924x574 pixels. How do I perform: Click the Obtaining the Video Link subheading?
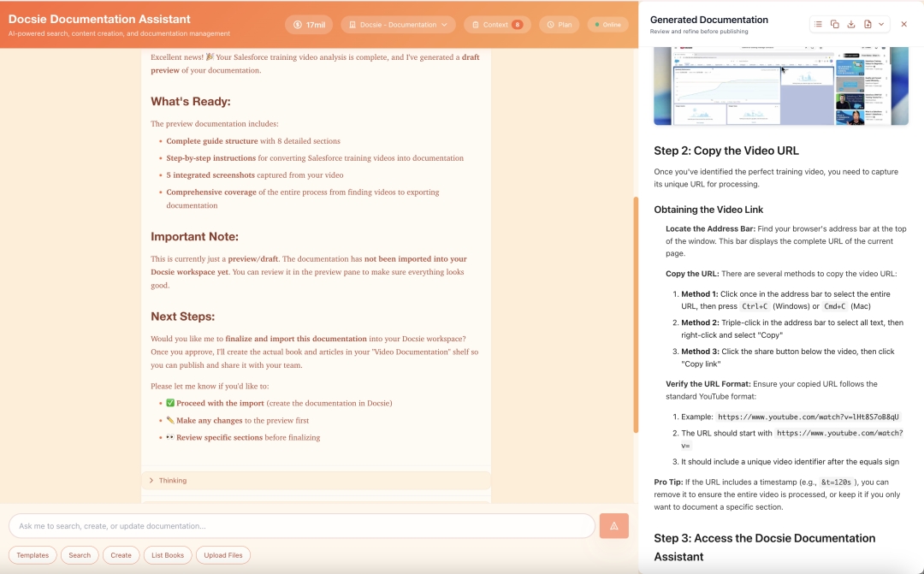(x=708, y=210)
